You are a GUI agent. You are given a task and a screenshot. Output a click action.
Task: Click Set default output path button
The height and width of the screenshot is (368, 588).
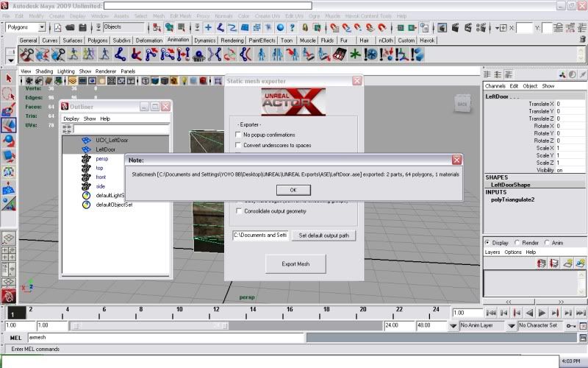(x=323, y=236)
